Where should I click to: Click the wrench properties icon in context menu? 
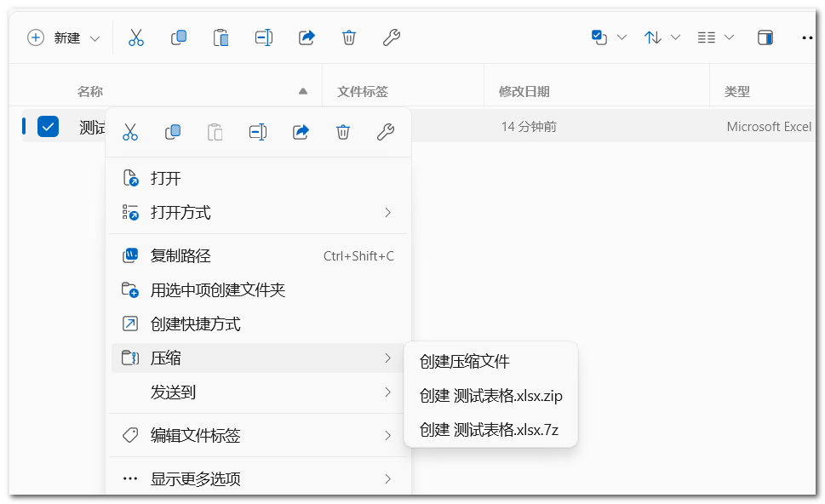[x=385, y=132]
